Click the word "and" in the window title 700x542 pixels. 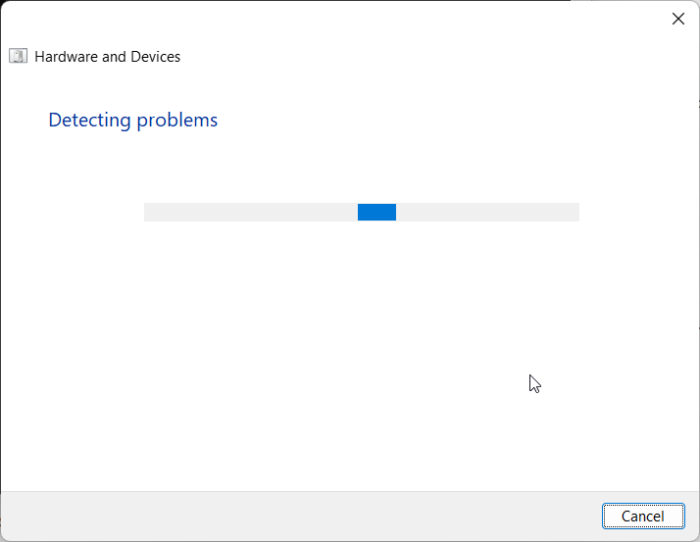coord(114,57)
